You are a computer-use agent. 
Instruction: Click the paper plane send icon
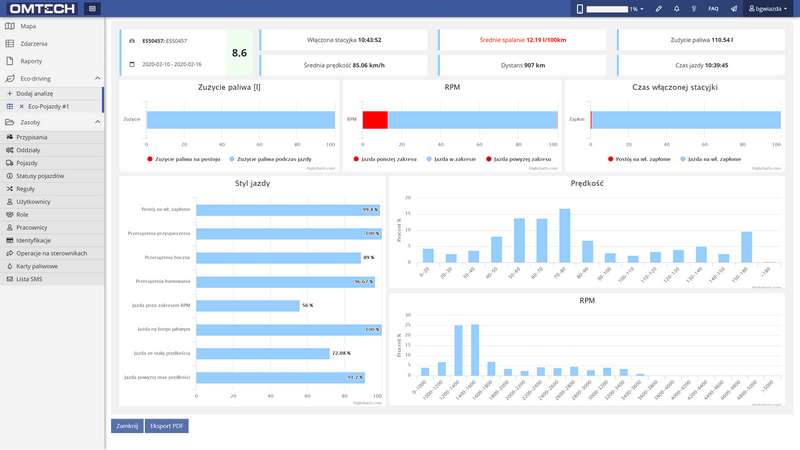(734, 8)
